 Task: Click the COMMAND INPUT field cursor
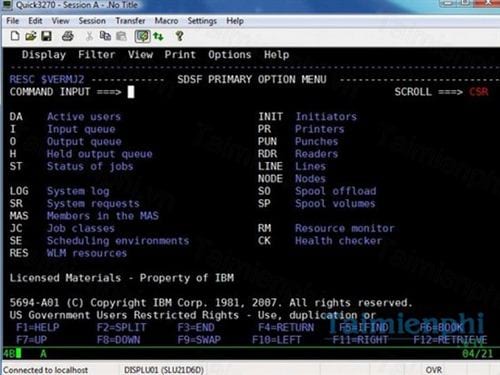click(131, 92)
